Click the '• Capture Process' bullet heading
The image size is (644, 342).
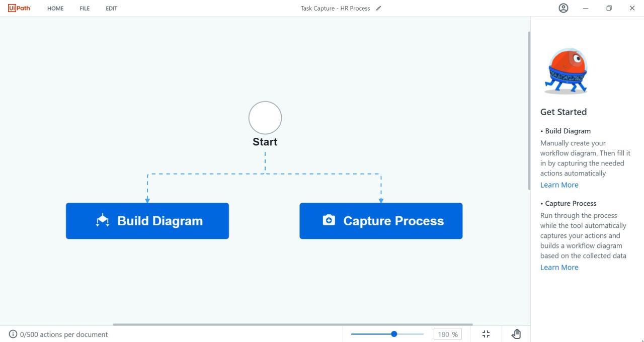(569, 203)
